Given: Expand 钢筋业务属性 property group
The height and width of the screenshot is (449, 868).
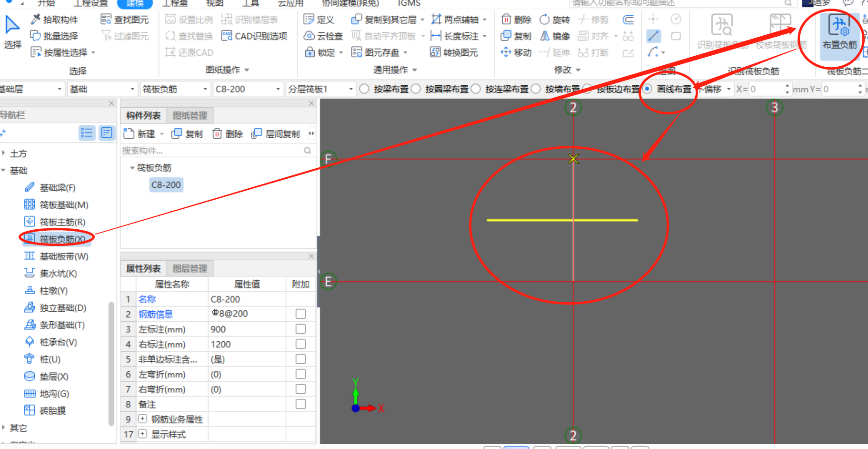Looking at the screenshot, I should (142, 419).
